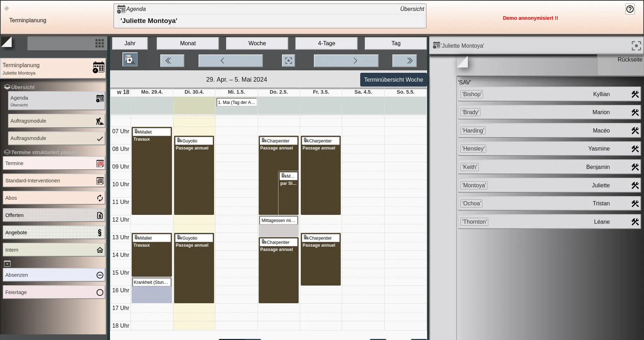Switch to 4-Tage view tab
Screen dimensions: 644x340
pyautogui.click(x=326, y=43)
